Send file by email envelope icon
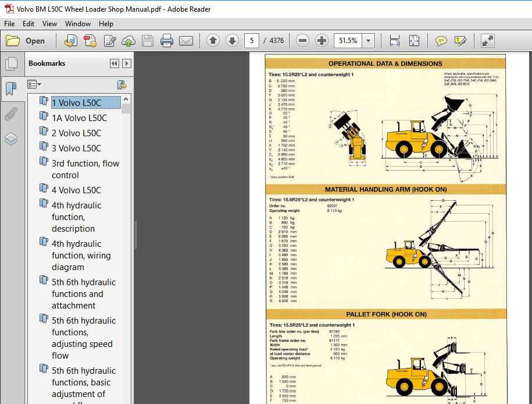 [x=186, y=41]
